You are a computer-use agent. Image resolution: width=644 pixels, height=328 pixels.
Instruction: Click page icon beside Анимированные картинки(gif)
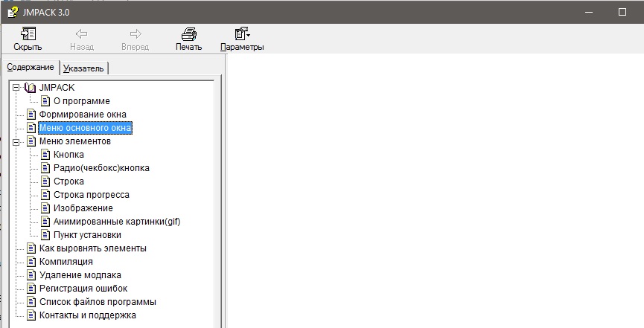(x=45, y=222)
